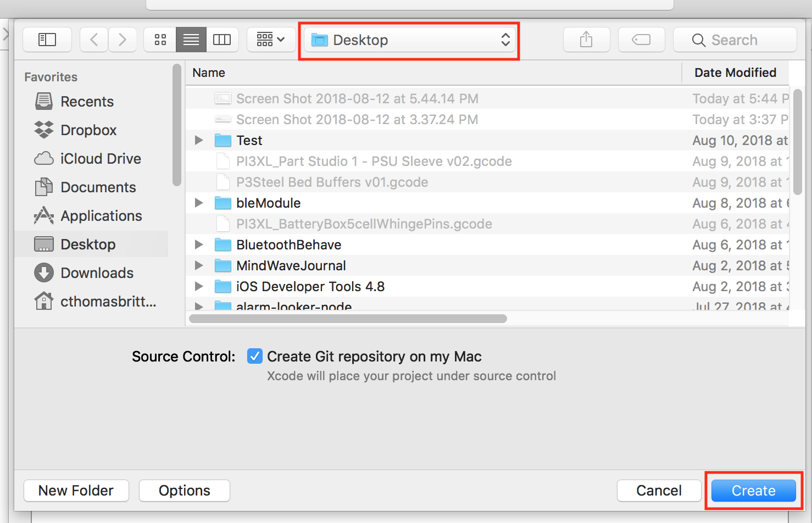The height and width of the screenshot is (523, 812).
Task: Click the magnifying glass in the Search field
Action: click(x=698, y=40)
